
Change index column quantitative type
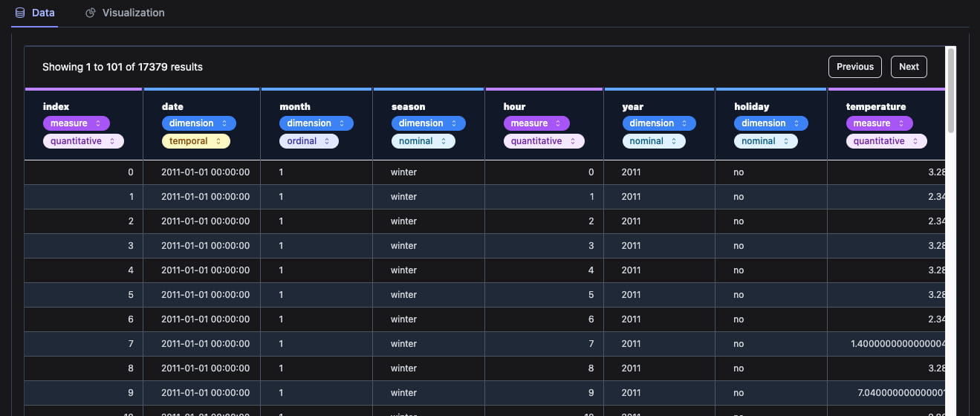tap(83, 141)
